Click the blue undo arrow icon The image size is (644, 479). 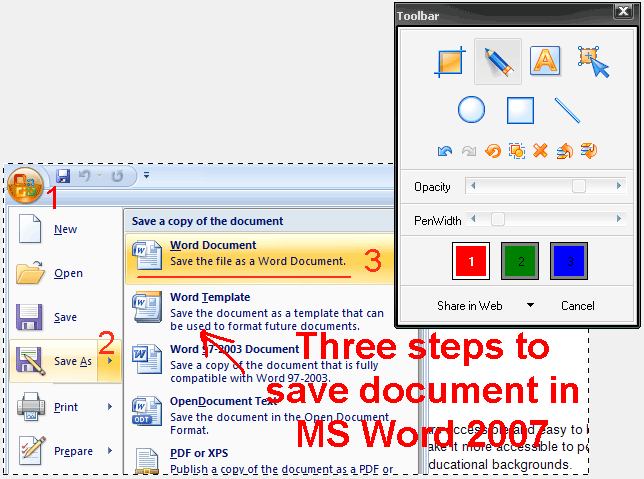pos(445,151)
